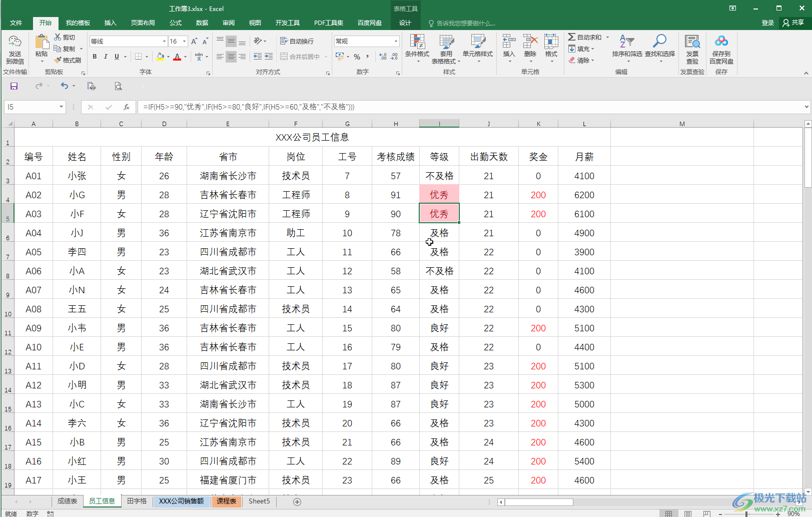Switch to the 成绩表 sheet tab
Viewport: 812px width, 517px height.
(67, 501)
